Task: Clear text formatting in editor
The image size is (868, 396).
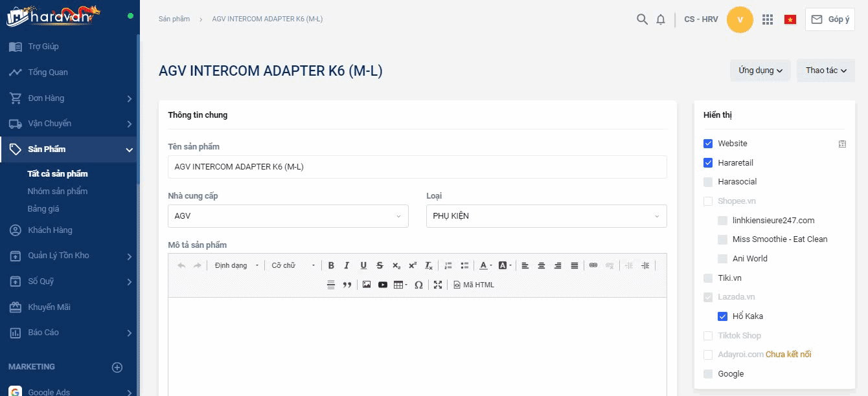Action: click(429, 265)
